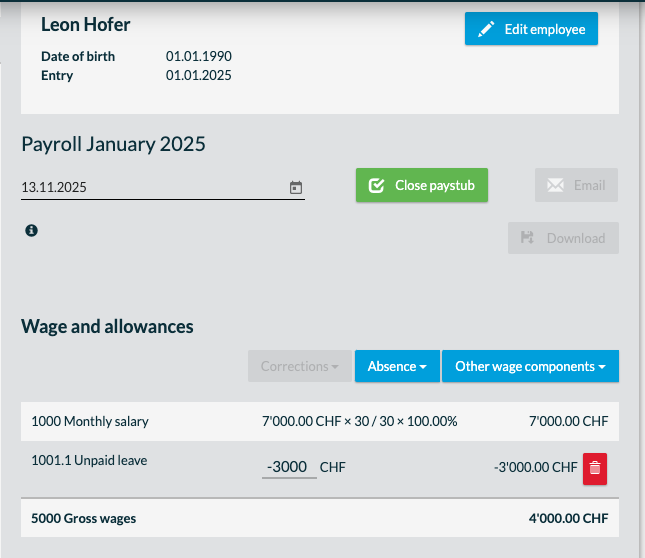Click the Payroll January 2025 heading

[113, 145]
